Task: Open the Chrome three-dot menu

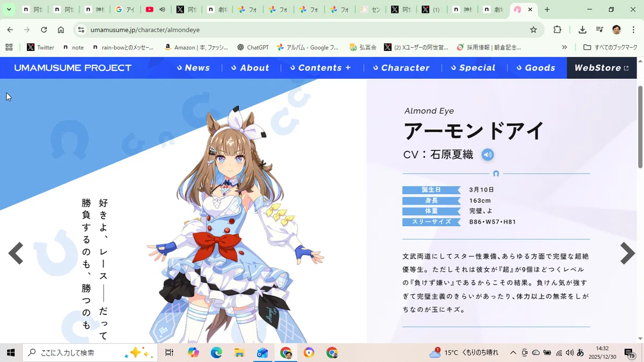Action: 633,30
